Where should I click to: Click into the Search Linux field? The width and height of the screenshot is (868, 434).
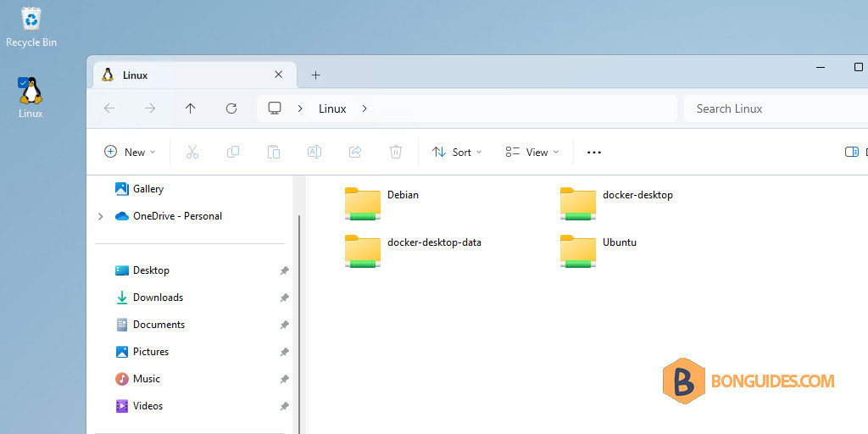click(776, 108)
